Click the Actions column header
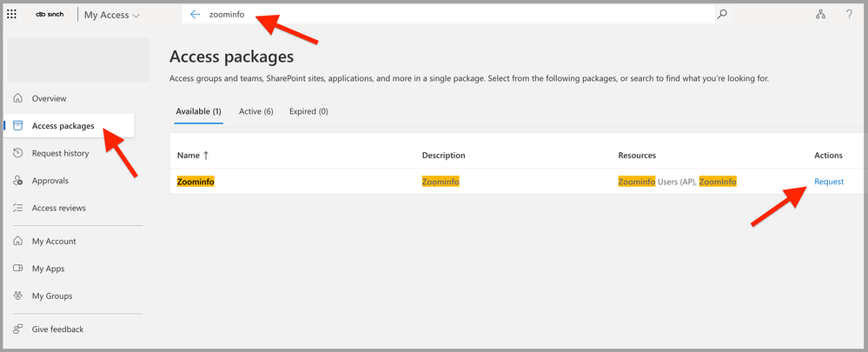The image size is (868, 352). 829,156
